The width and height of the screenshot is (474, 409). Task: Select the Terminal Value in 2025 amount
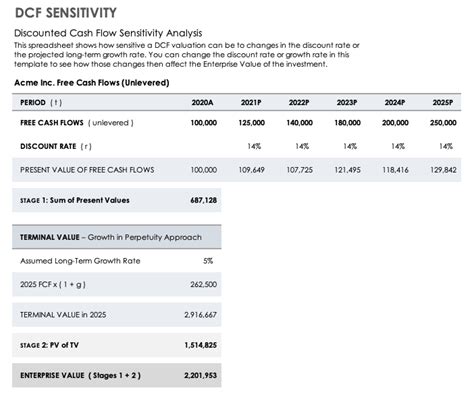coord(201,315)
